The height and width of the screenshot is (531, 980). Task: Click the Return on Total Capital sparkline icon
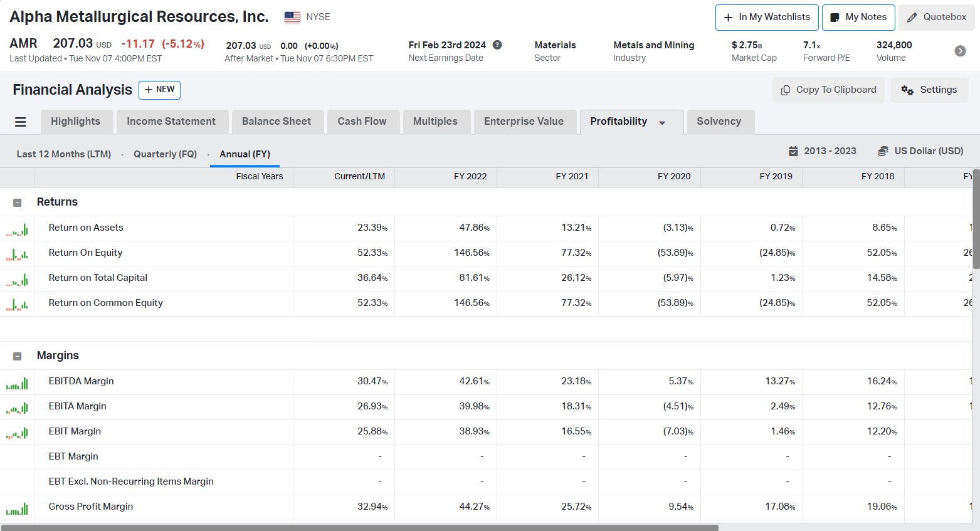point(17,280)
